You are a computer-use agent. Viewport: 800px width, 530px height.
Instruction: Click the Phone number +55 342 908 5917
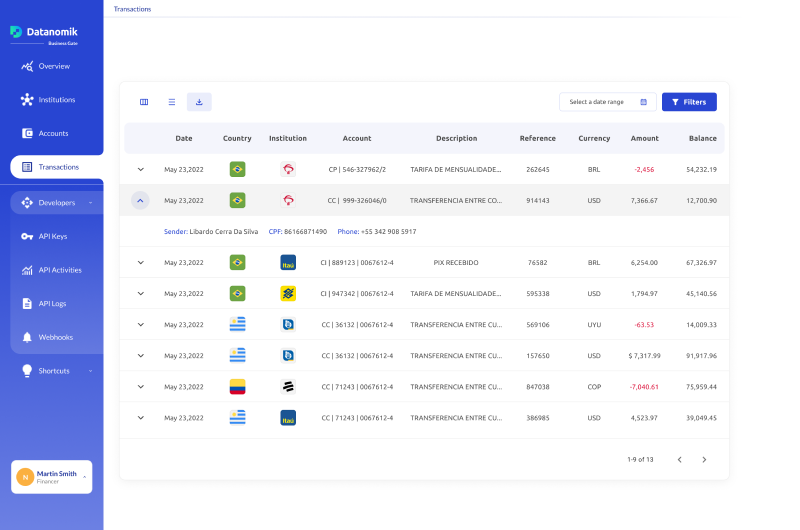tap(388, 232)
